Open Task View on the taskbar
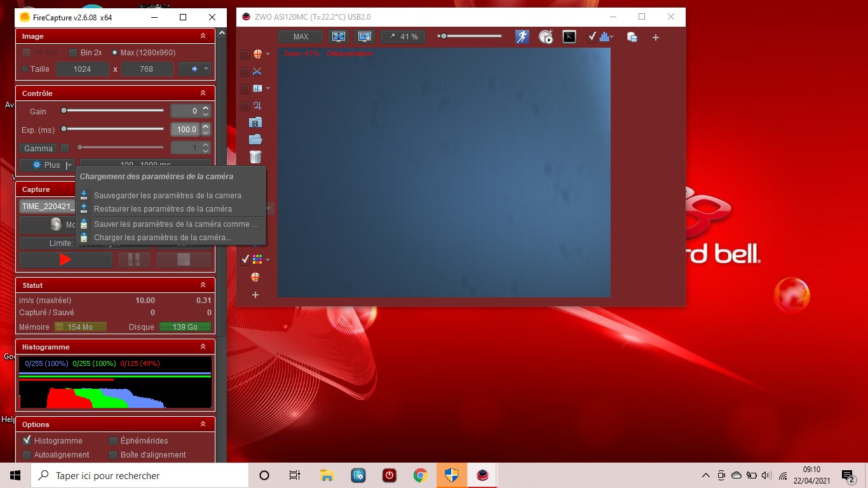The image size is (868, 488). 295,475
